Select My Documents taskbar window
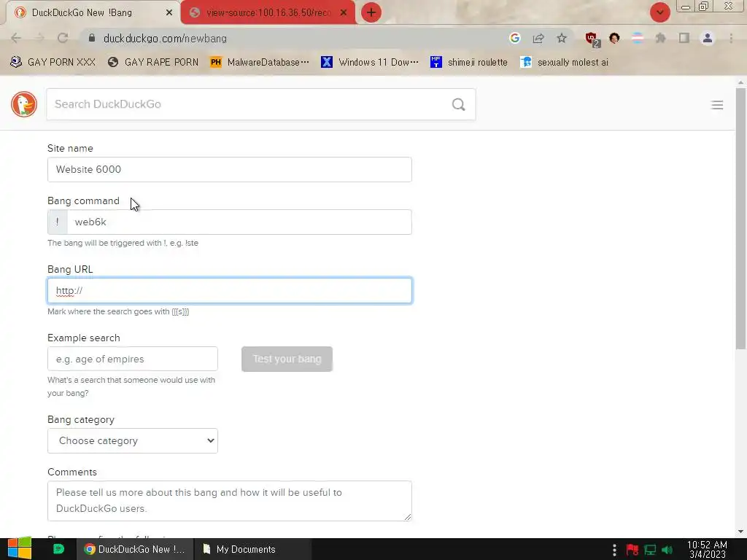This screenshot has height=560, width=747. (252, 549)
